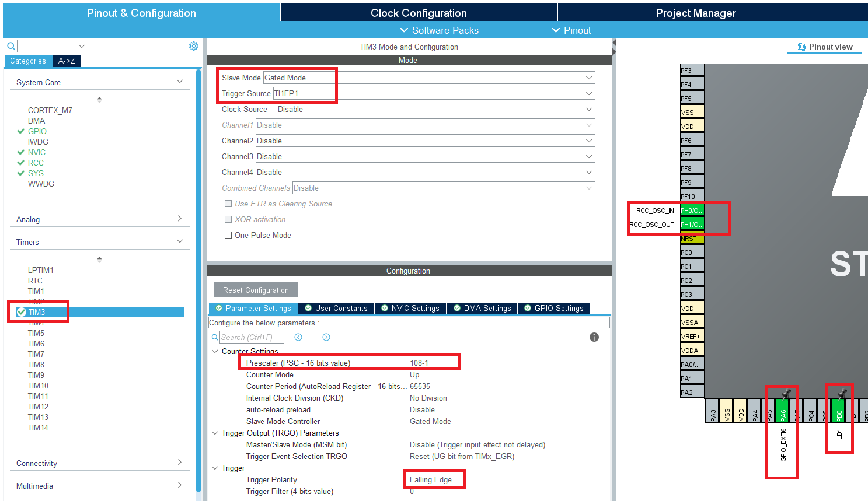Select TIM3 in the Timers list
868x501 pixels.
[100, 312]
